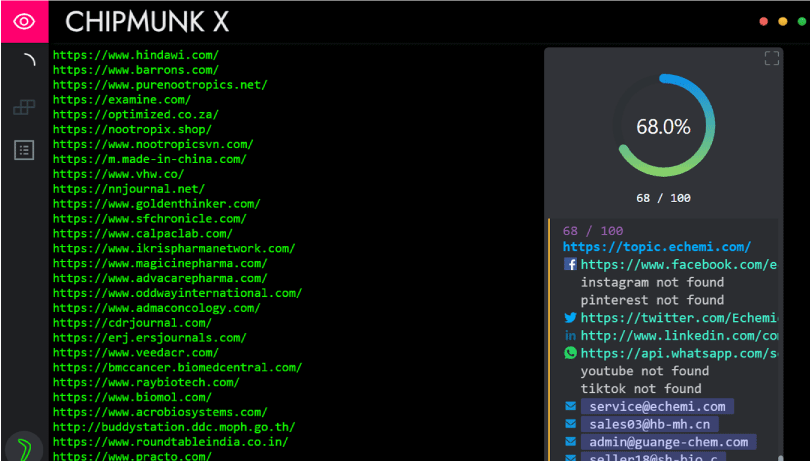The width and height of the screenshot is (810, 461).
Task: Click https://www.goldenthinker.com/ in list
Action: click(157, 204)
